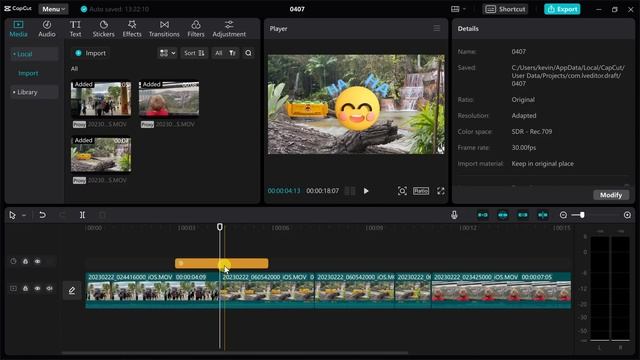The width and height of the screenshot is (640, 360).
Task: Lock the main video track
Action: (x=25, y=289)
